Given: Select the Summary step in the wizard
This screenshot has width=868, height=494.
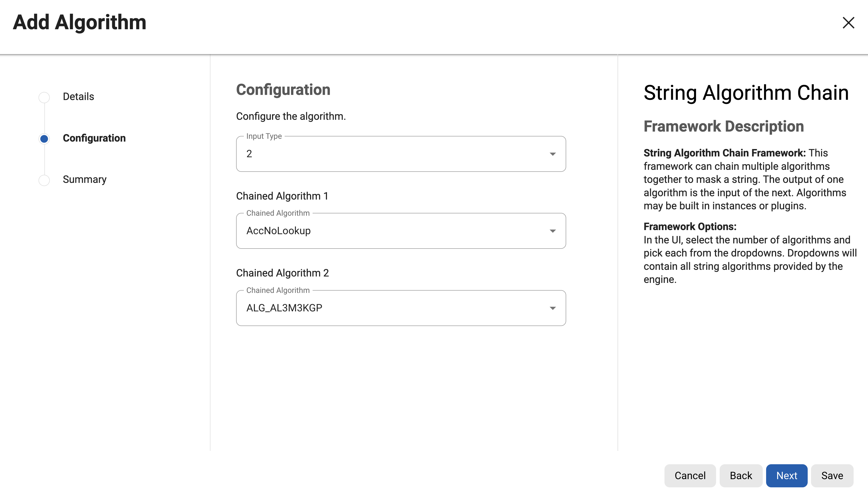Looking at the screenshot, I should click(x=84, y=179).
